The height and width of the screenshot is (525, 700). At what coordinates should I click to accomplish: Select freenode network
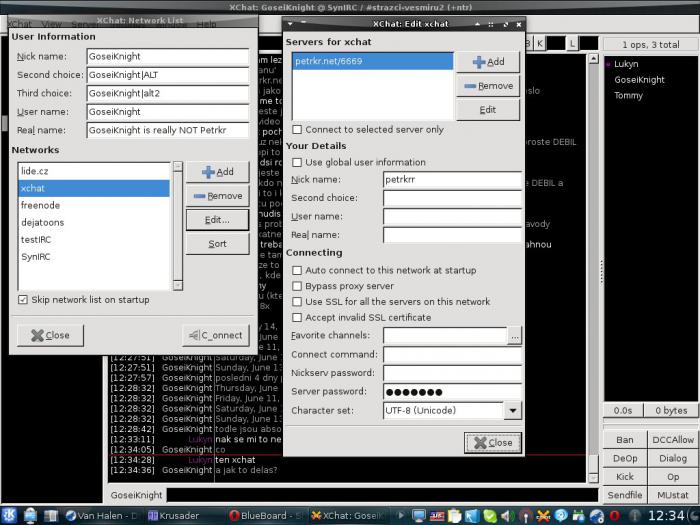point(94,205)
